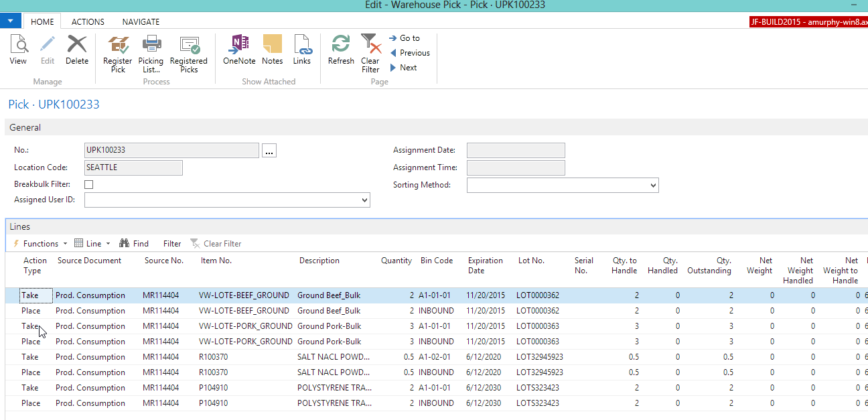Switch to the ACTIONS ribbon tab
The height and width of the screenshot is (420, 868).
pyautogui.click(x=88, y=21)
